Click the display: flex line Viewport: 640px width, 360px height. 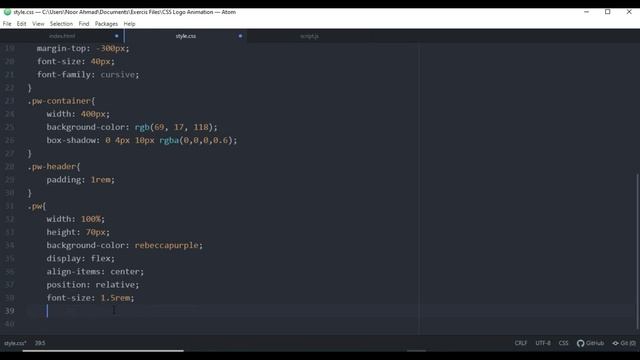click(80, 258)
